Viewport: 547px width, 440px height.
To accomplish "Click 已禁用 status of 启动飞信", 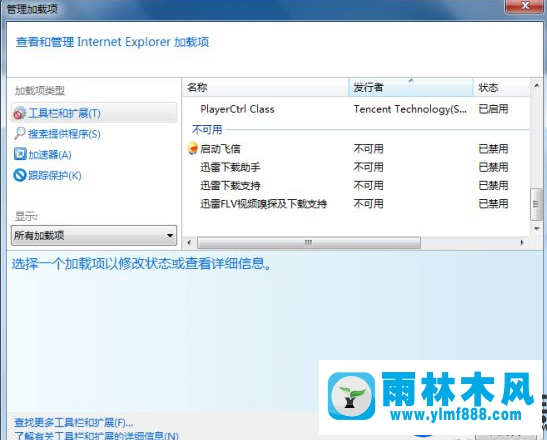I will point(493,149).
